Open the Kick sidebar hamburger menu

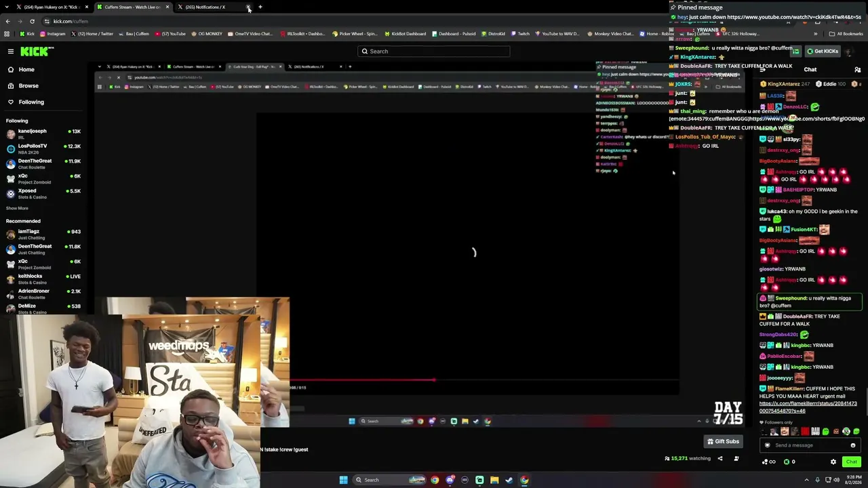click(x=11, y=52)
